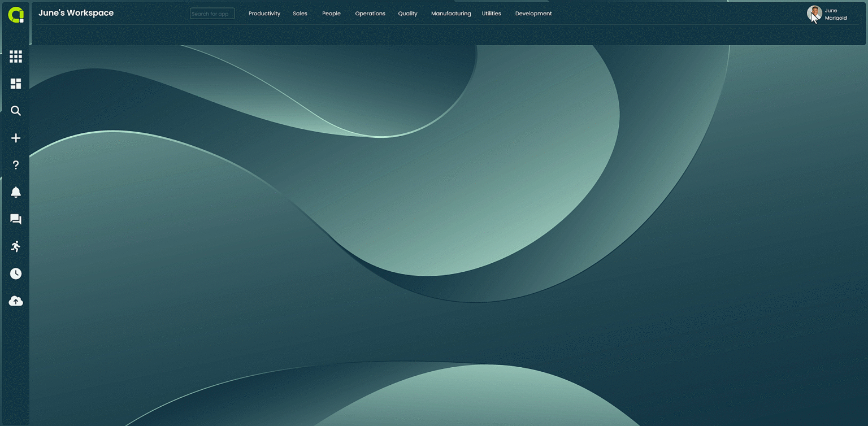Open the clock history icon
Image resolution: width=868 pixels, height=426 pixels.
tap(16, 273)
